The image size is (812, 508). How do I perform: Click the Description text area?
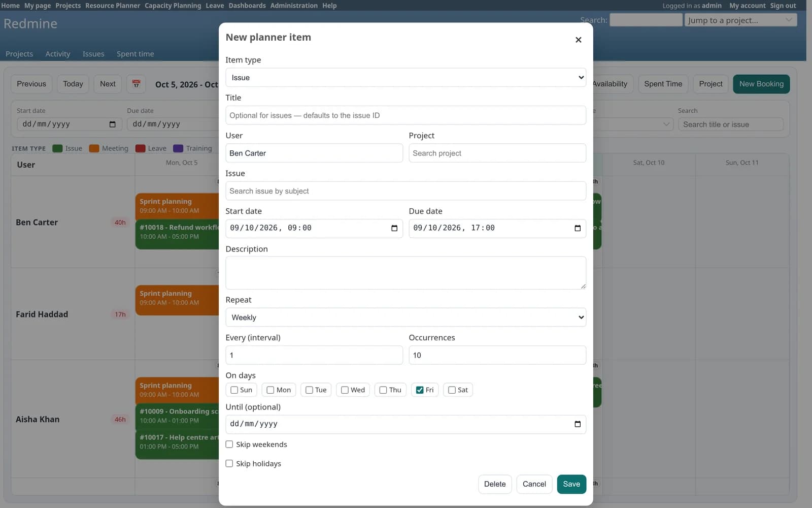(x=405, y=273)
